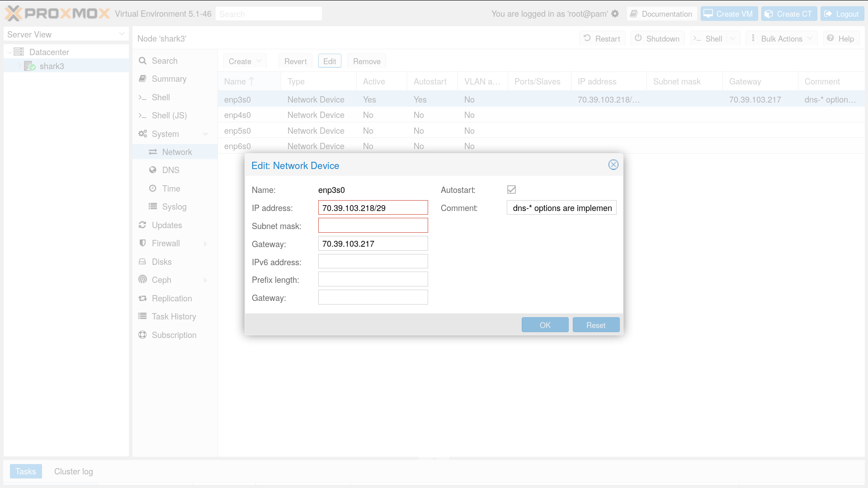Select shark3 node in tree
The width and height of the screenshot is (868, 488).
52,66
